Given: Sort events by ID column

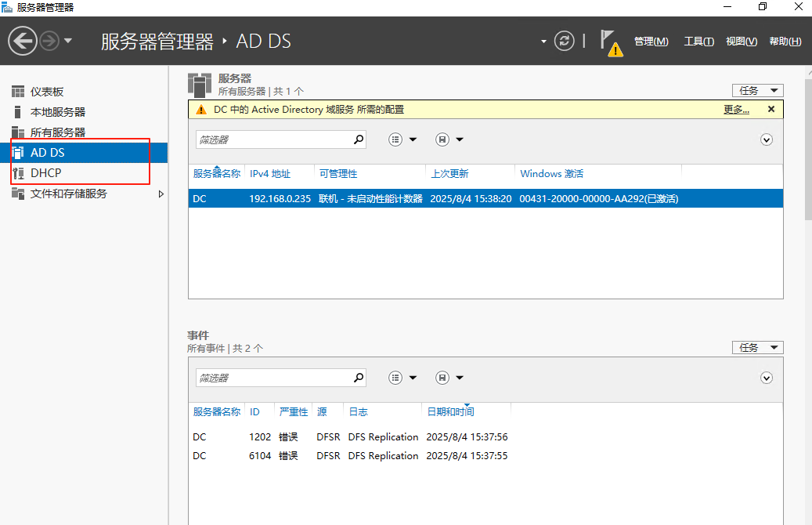Looking at the screenshot, I should [254, 412].
